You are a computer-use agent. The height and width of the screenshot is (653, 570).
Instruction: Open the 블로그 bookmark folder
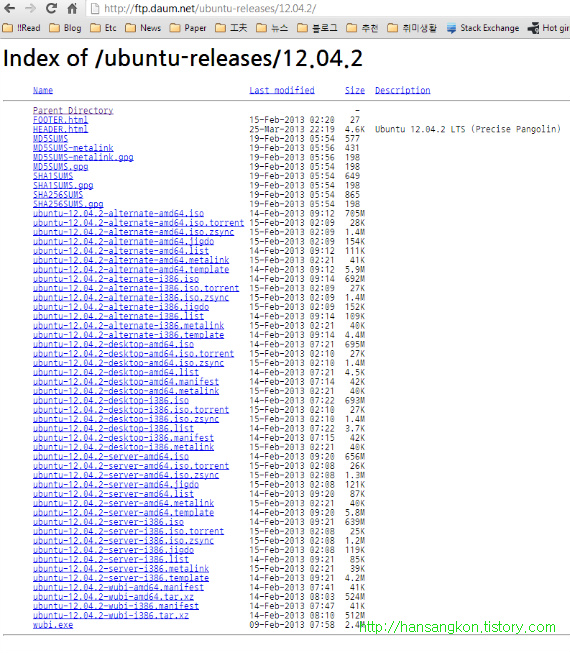317,28
